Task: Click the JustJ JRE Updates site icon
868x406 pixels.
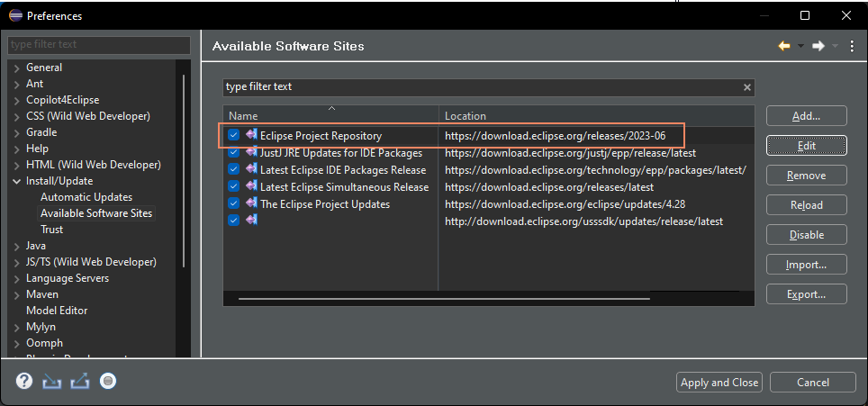Action: (x=251, y=151)
